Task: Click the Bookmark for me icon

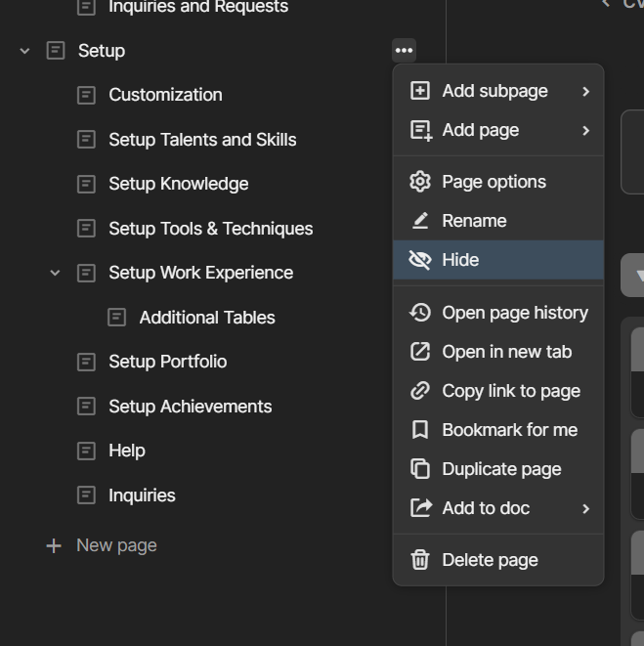Action: [x=420, y=430]
